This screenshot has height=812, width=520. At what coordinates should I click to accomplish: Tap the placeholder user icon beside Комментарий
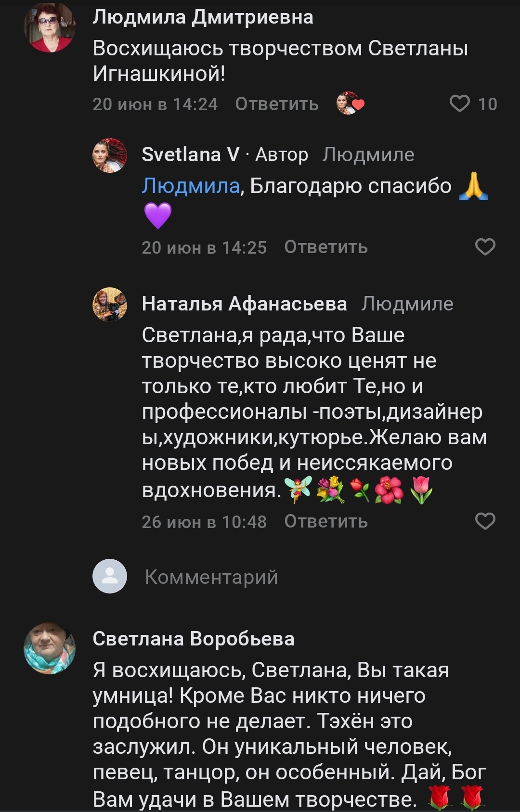pyautogui.click(x=110, y=576)
